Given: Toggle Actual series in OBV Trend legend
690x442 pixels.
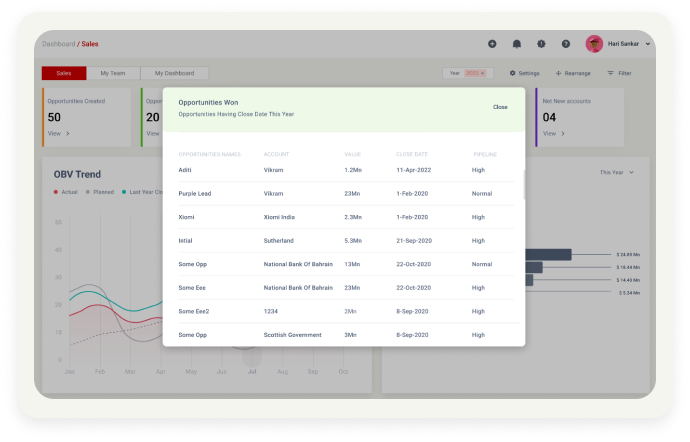Looking at the screenshot, I should (67, 191).
